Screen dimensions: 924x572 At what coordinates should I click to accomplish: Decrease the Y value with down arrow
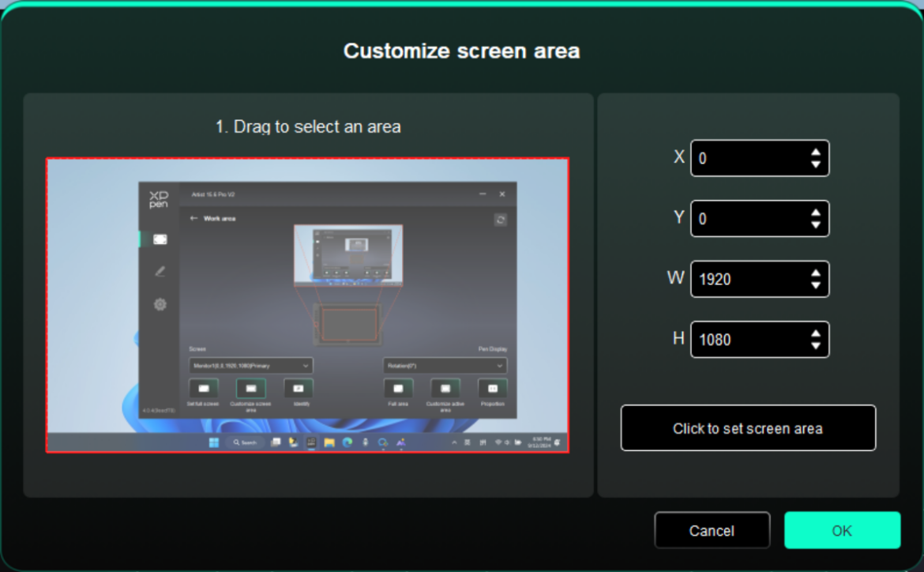pyautogui.click(x=816, y=224)
